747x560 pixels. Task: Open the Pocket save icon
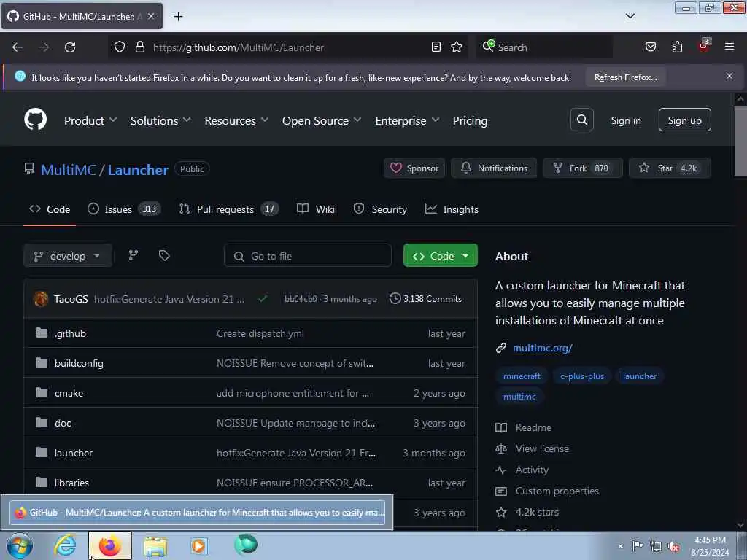point(650,47)
